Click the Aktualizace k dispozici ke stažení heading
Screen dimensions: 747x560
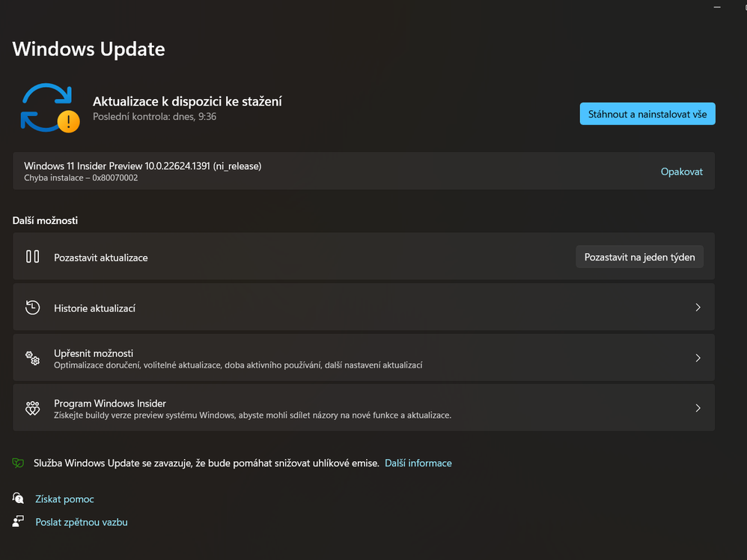point(187,102)
